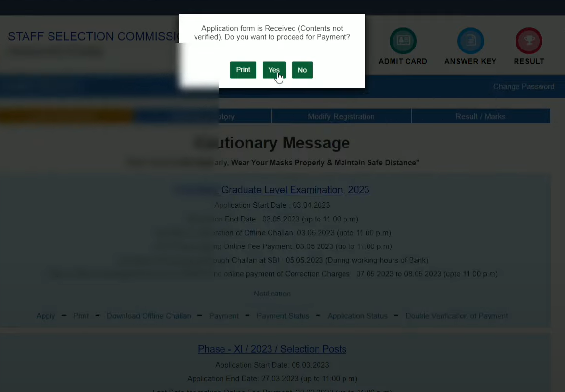Click the Notification link
The width and height of the screenshot is (565, 392).
pyautogui.click(x=272, y=294)
